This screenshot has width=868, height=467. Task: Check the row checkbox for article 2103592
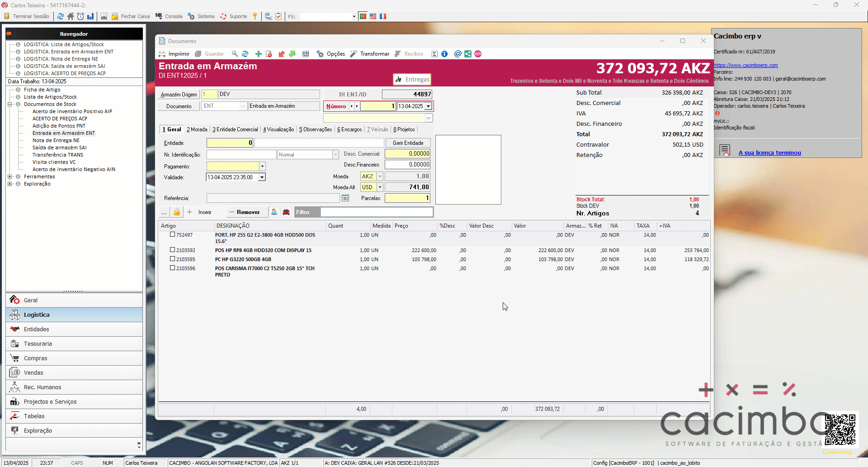[x=172, y=250]
